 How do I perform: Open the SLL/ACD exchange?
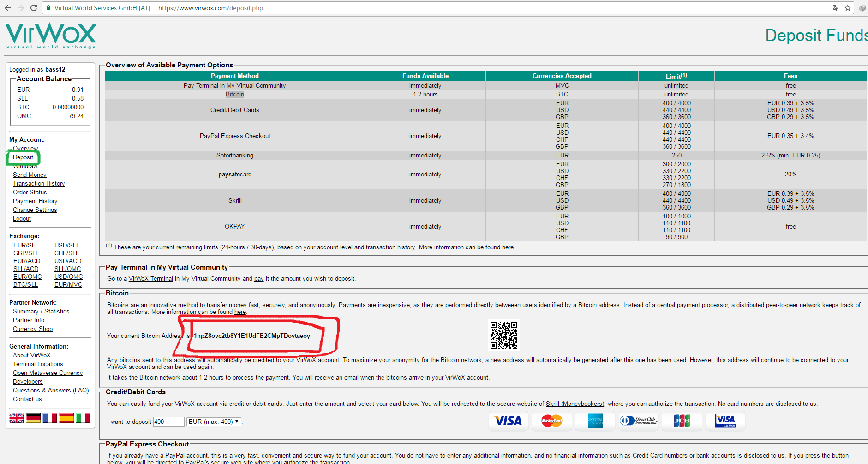(x=26, y=269)
